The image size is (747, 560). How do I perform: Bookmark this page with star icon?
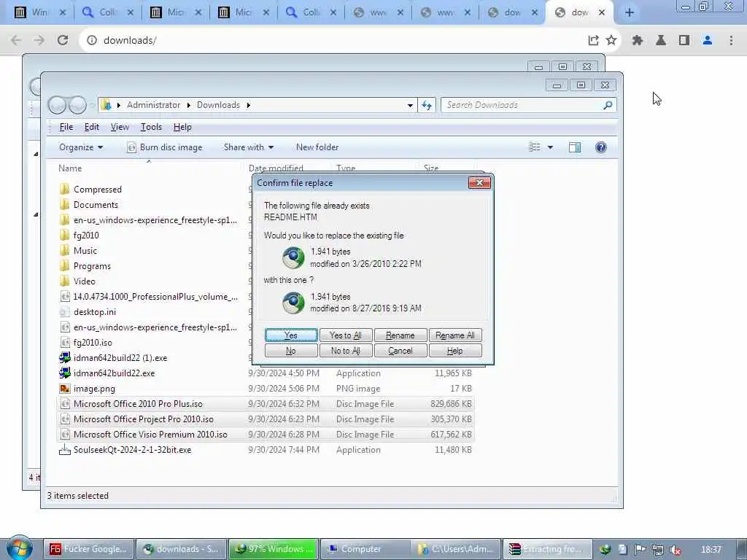(611, 40)
